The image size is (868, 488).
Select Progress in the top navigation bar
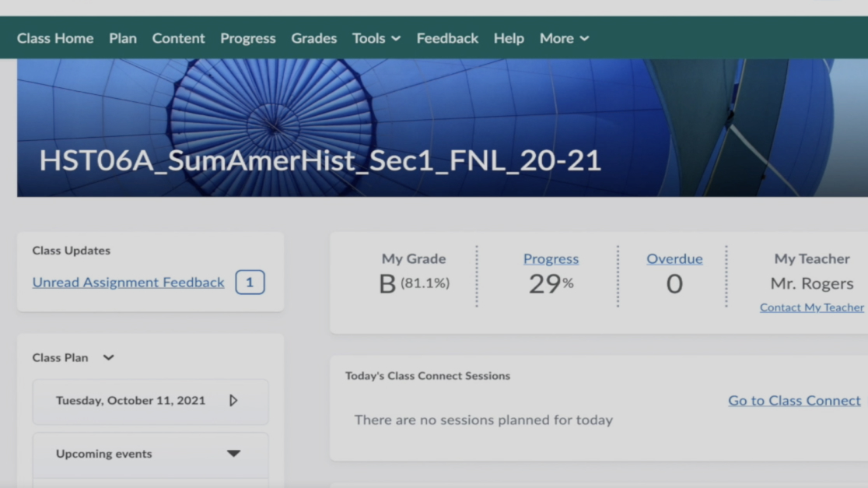pyautogui.click(x=247, y=38)
